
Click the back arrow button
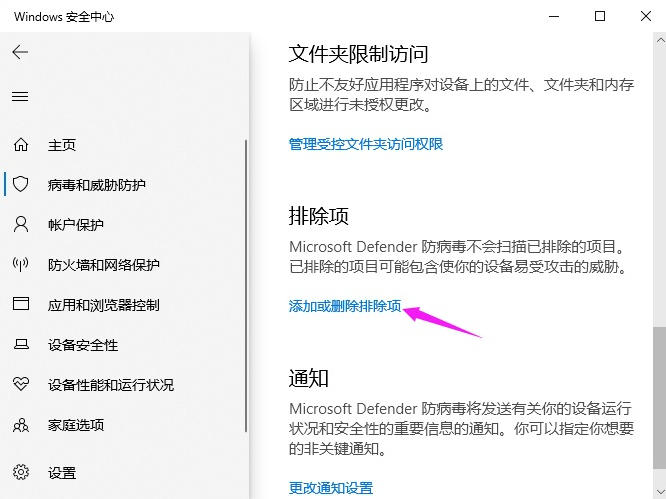[x=20, y=52]
